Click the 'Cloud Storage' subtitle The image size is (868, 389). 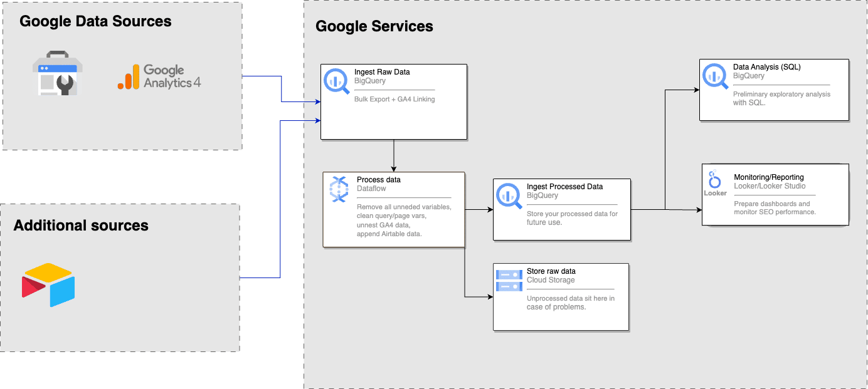click(x=551, y=280)
